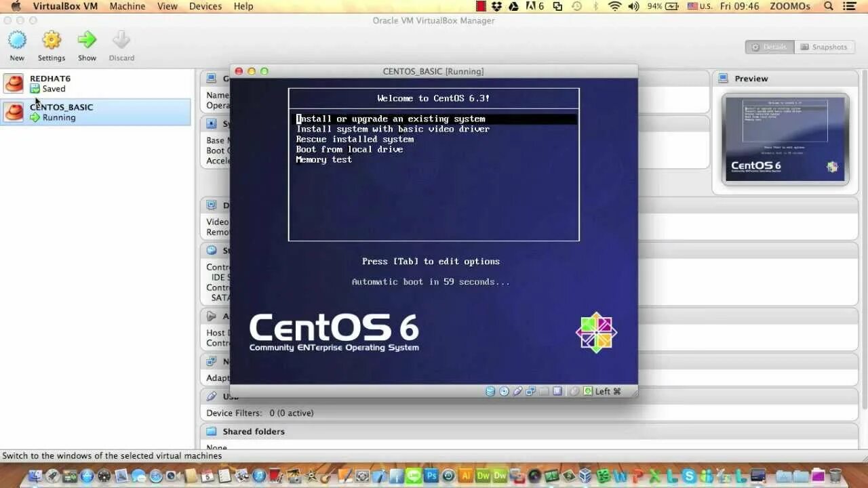This screenshot has height=488, width=868.
Task: Click the USB devices indicator icon
Action: tap(517, 391)
